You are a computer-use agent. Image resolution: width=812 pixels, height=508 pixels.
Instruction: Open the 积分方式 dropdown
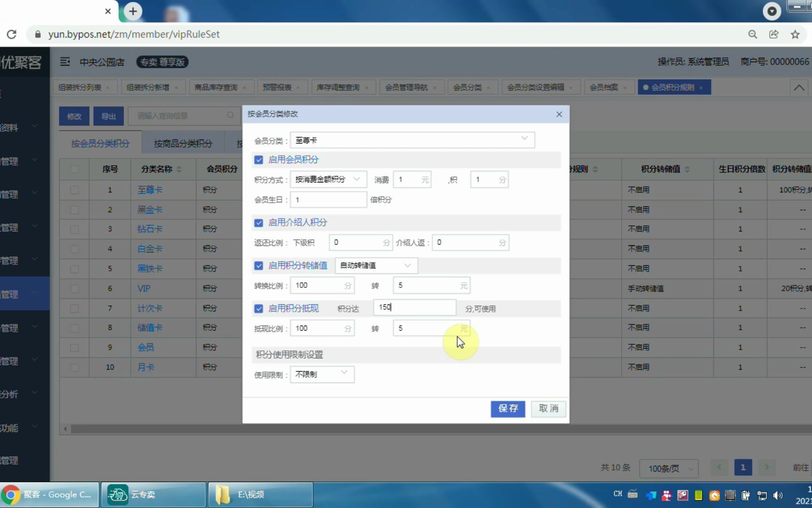tap(328, 180)
